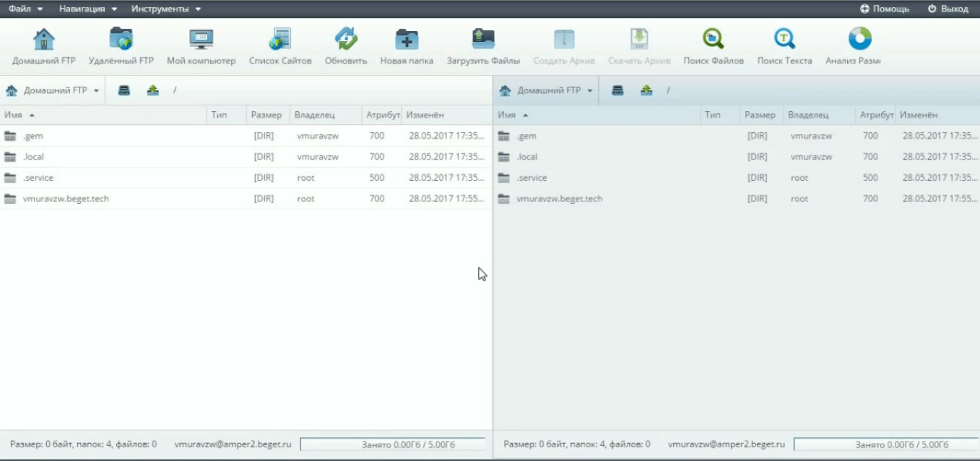Open the Файл menu

click(x=25, y=9)
